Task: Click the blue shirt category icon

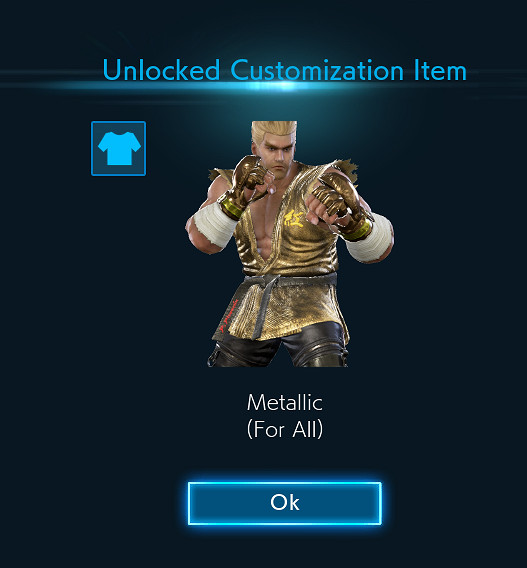Action: [118, 149]
